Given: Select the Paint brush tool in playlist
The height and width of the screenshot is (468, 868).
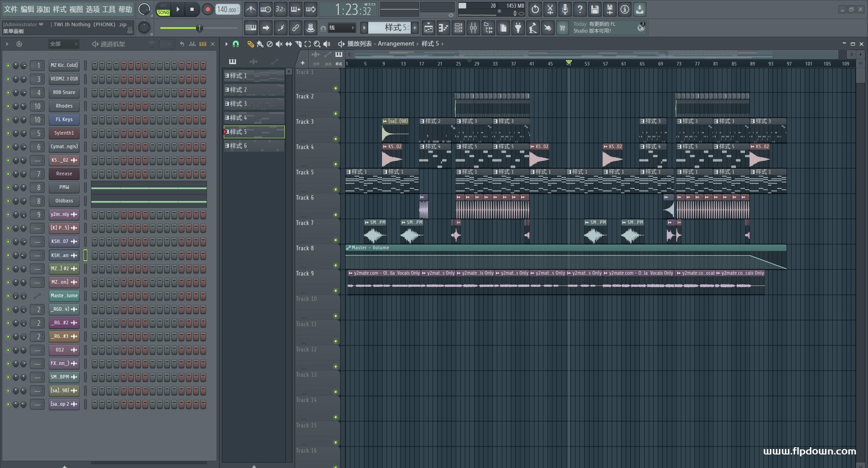Looking at the screenshot, I should [260, 44].
